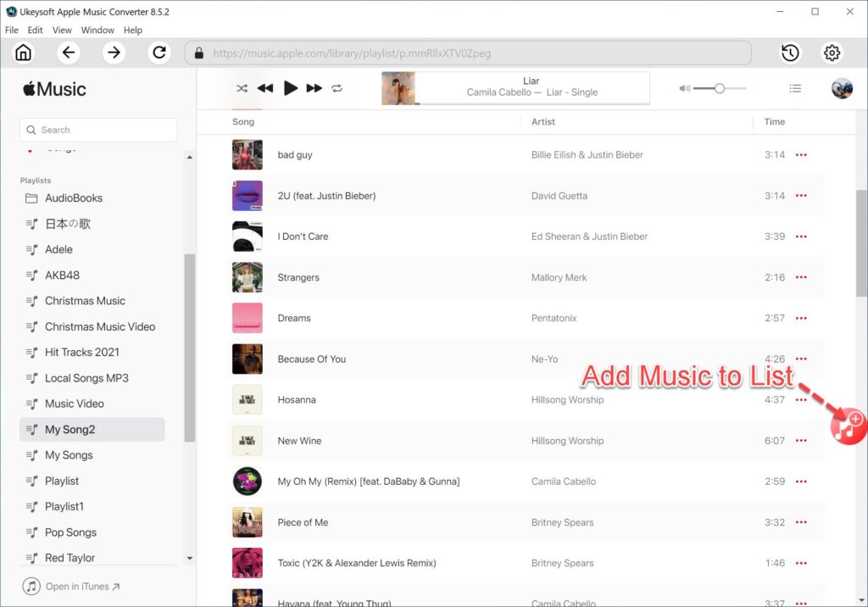Click artist Mallory Merk

tap(559, 277)
